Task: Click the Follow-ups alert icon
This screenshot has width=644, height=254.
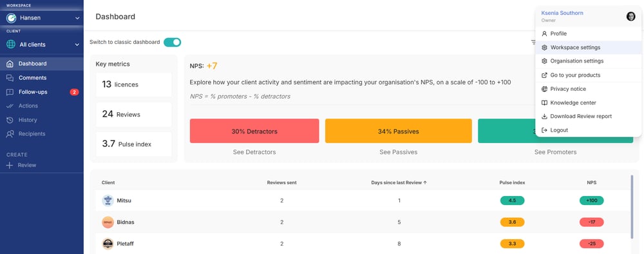Action: click(x=10, y=92)
